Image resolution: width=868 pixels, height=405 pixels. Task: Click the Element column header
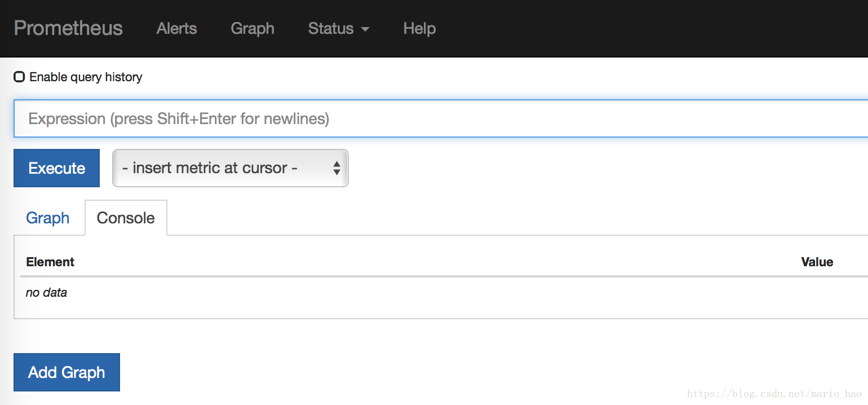pyautogui.click(x=50, y=262)
